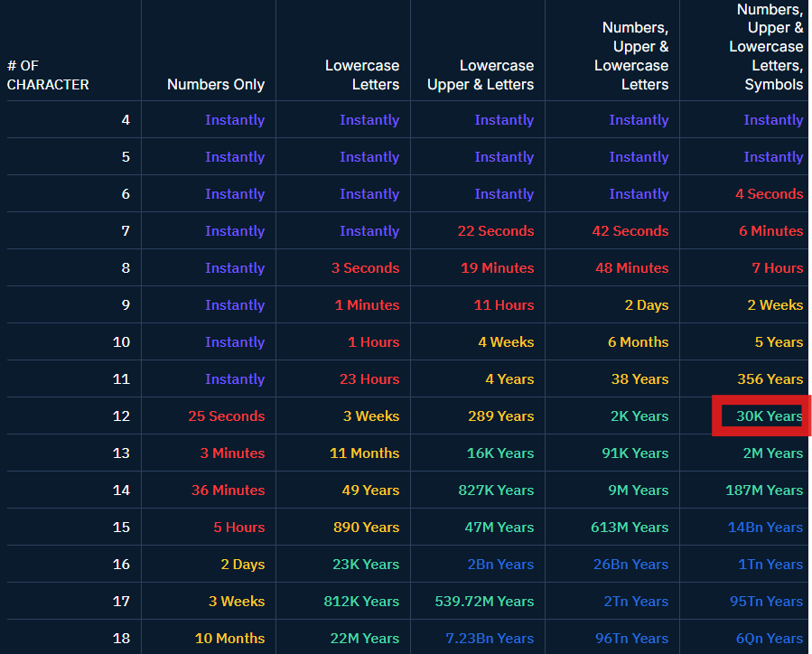Select the "Numbers Only" column header
812x654 pixels.
pyautogui.click(x=216, y=84)
